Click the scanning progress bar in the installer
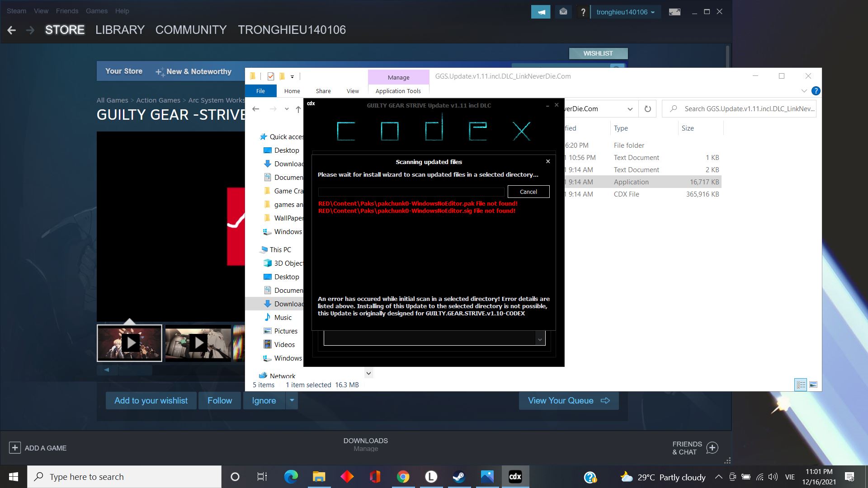 410,192
